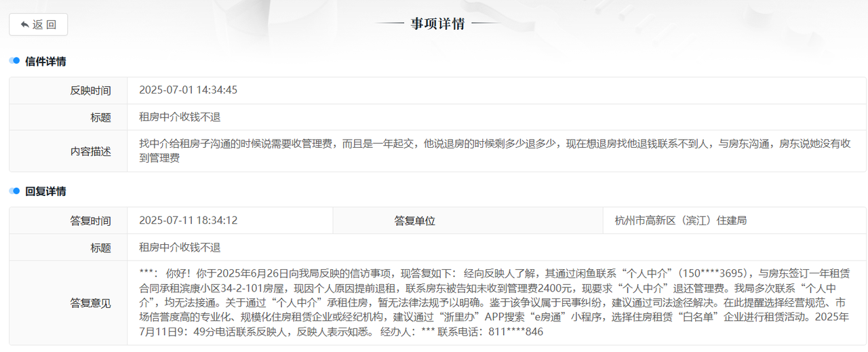The width and height of the screenshot is (868, 352).
Task: Click the 内容描述 field label
Action: click(x=90, y=151)
